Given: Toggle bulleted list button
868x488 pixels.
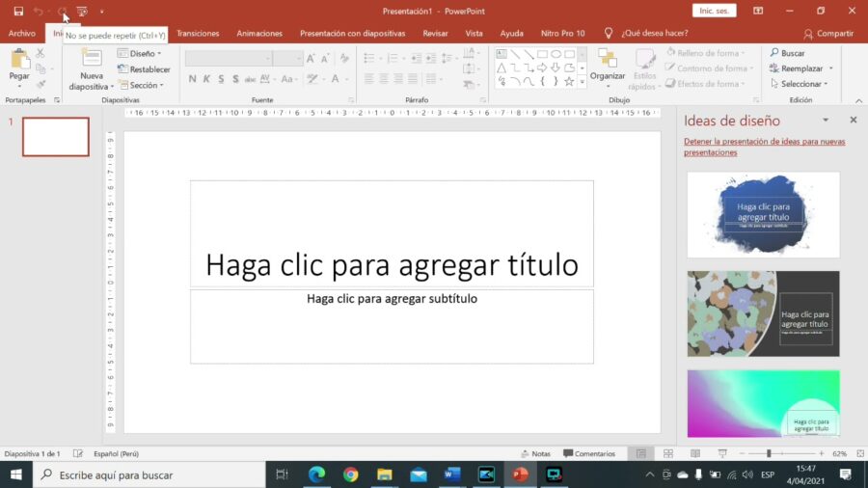Looking at the screenshot, I should [x=369, y=58].
